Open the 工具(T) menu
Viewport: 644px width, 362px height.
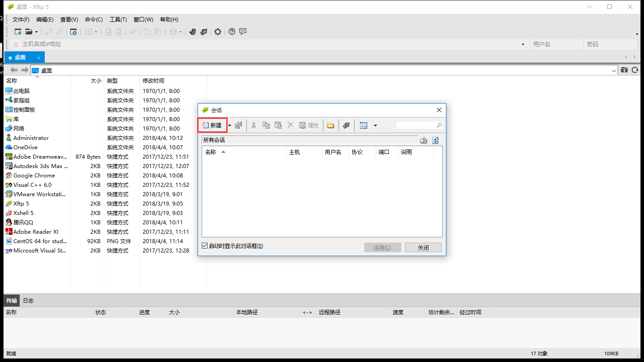(118, 20)
